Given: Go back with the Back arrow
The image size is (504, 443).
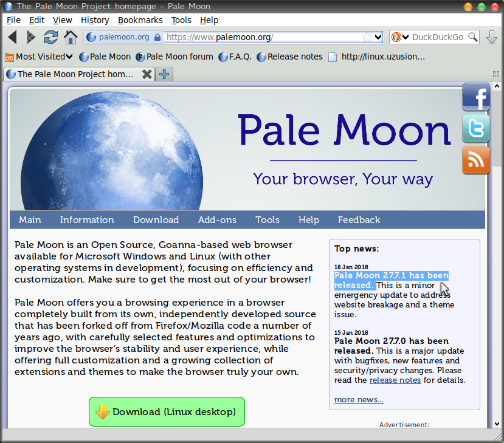Looking at the screenshot, I should (x=12, y=37).
